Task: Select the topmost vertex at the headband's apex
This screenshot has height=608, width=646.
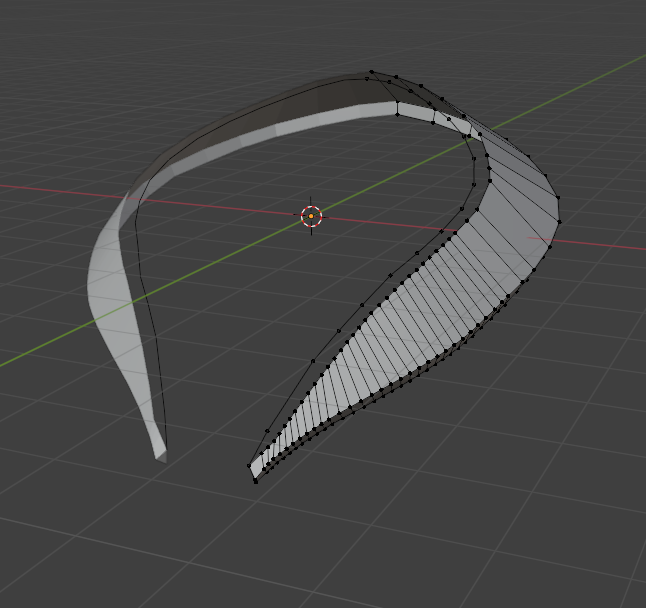Action: click(x=372, y=72)
